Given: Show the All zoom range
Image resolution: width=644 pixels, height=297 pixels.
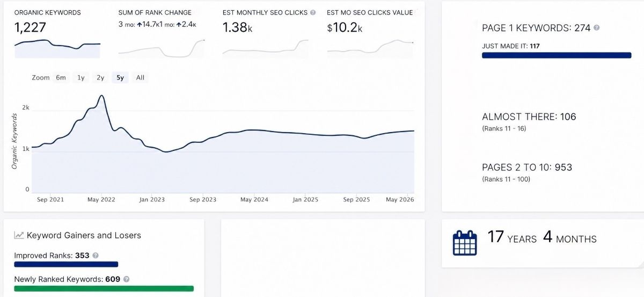Looking at the screenshot, I should point(140,78).
